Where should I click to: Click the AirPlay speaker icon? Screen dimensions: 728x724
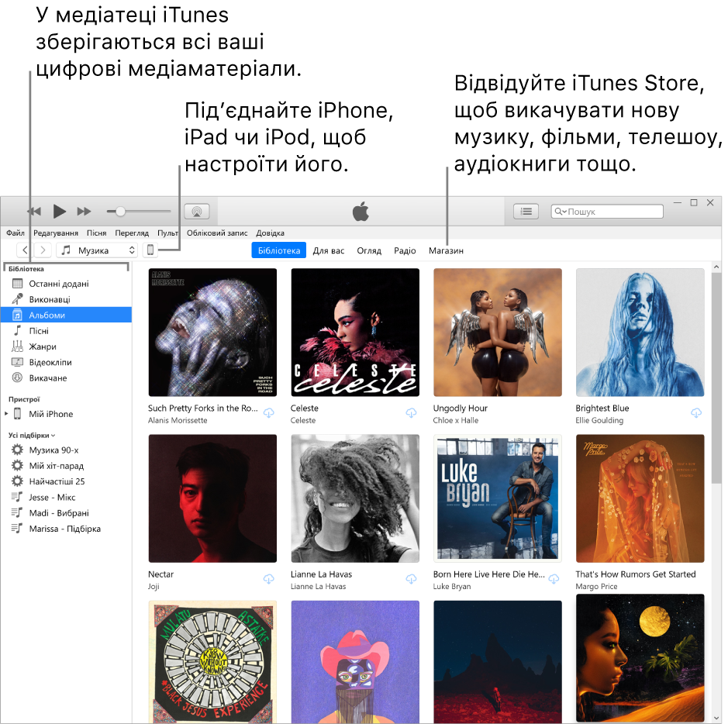click(197, 211)
